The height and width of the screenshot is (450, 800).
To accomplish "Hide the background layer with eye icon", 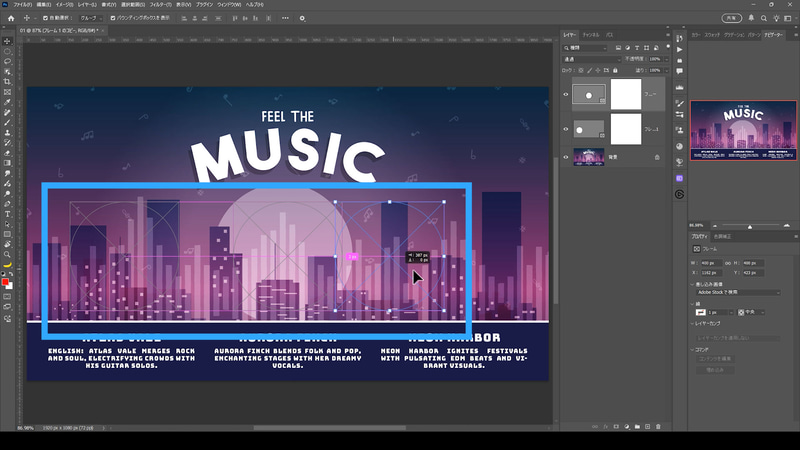I will click(565, 157).
